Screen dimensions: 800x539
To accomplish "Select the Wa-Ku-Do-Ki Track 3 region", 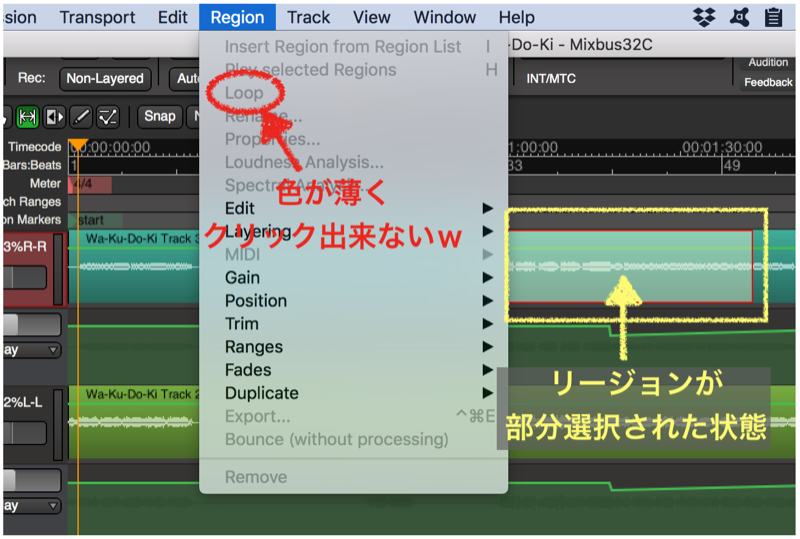I will [134, 266].
